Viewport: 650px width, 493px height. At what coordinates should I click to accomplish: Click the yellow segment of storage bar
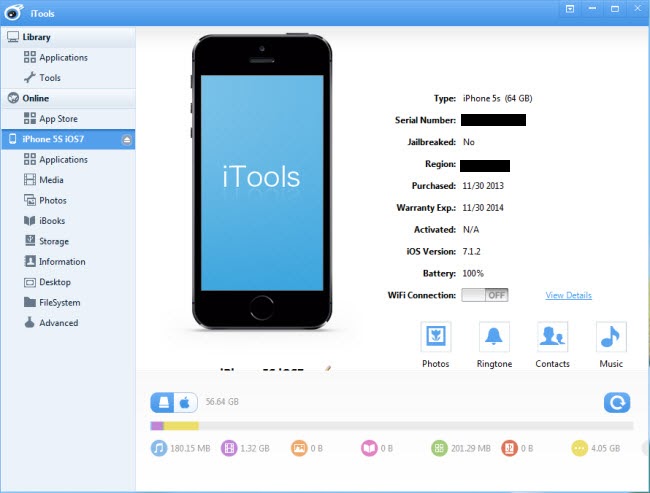[x=181, y=426]
